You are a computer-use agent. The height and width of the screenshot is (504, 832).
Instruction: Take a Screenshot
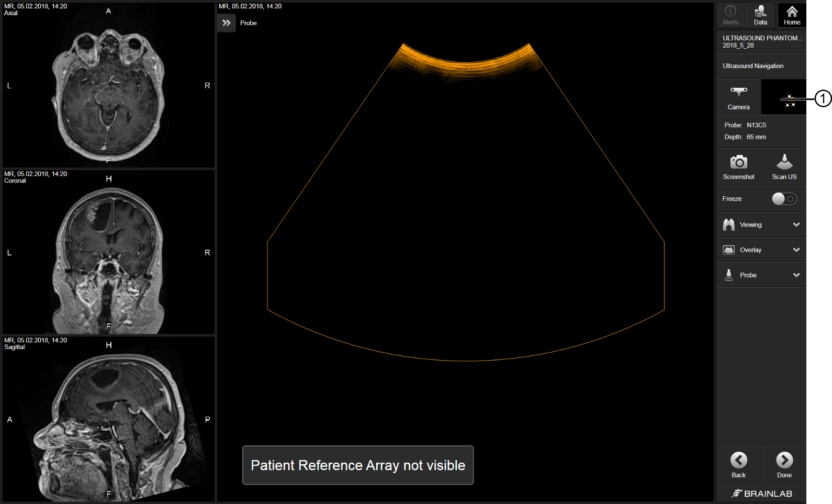click(x=738, y=167)
